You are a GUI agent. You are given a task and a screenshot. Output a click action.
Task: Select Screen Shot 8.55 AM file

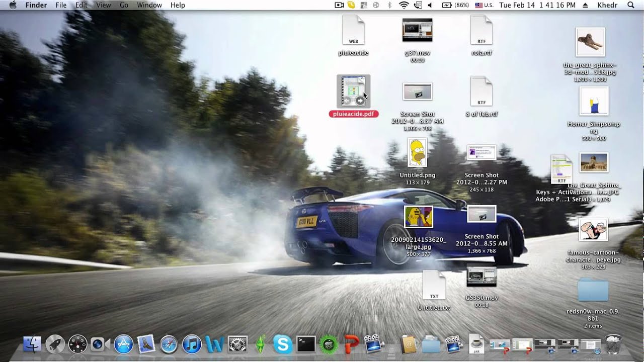pos(481,214)
